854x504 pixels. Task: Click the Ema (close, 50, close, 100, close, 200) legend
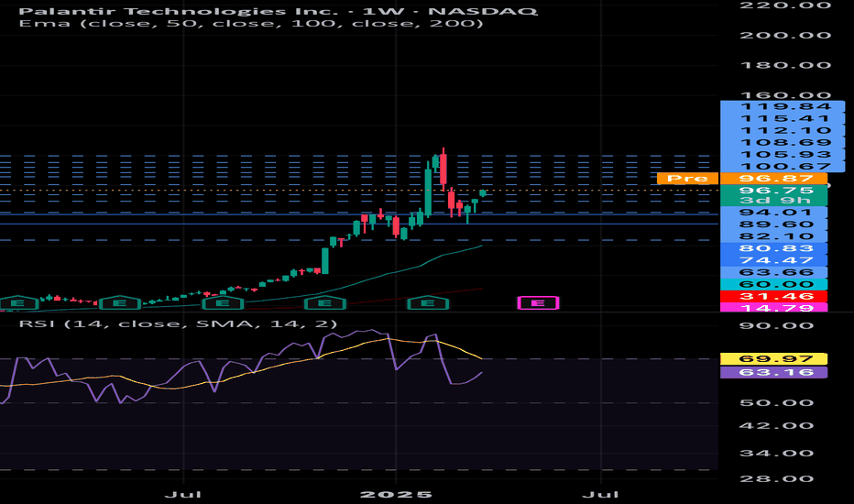(x=251, y=24)
